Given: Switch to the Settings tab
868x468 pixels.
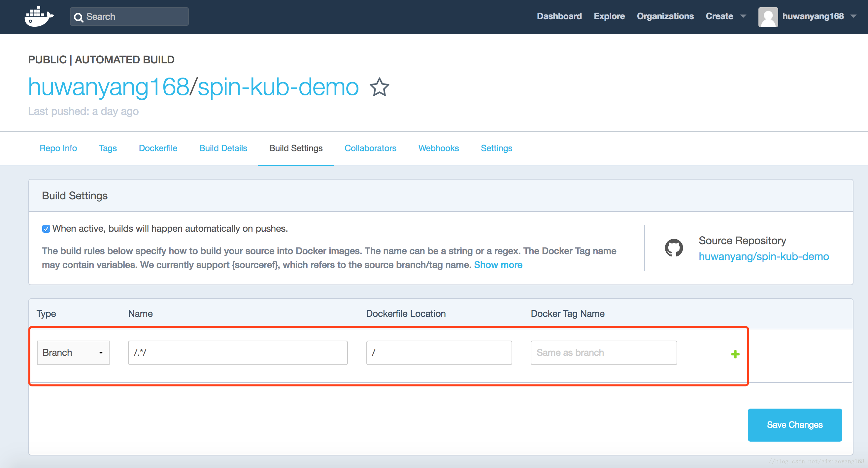Looking at the screenshot, I should (x=496, y=148).
